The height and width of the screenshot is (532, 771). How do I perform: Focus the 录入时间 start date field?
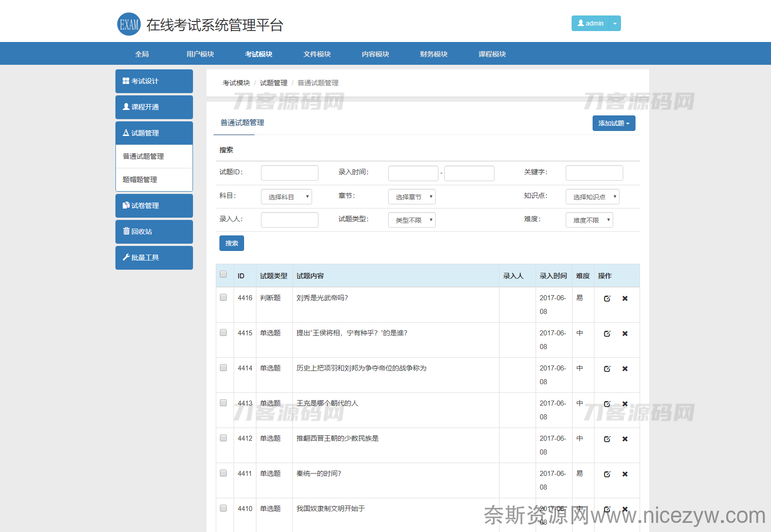[x=413, y=173]
